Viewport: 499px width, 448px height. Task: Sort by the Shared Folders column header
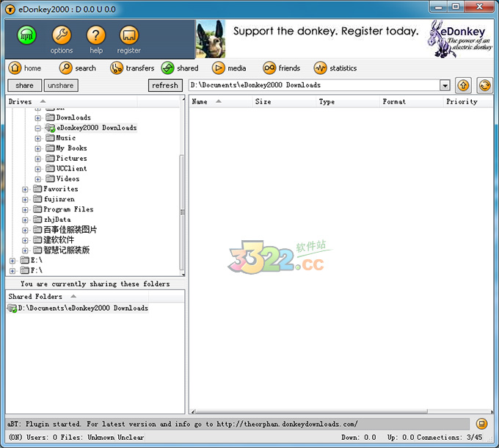[77, 297]
